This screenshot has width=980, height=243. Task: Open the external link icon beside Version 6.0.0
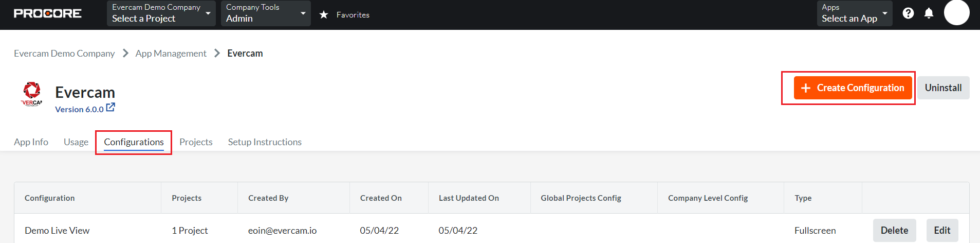point(110,108)
